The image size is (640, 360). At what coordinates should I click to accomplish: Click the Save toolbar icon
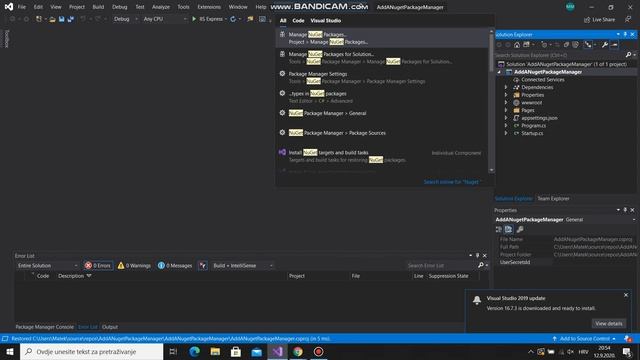(61, 19)
